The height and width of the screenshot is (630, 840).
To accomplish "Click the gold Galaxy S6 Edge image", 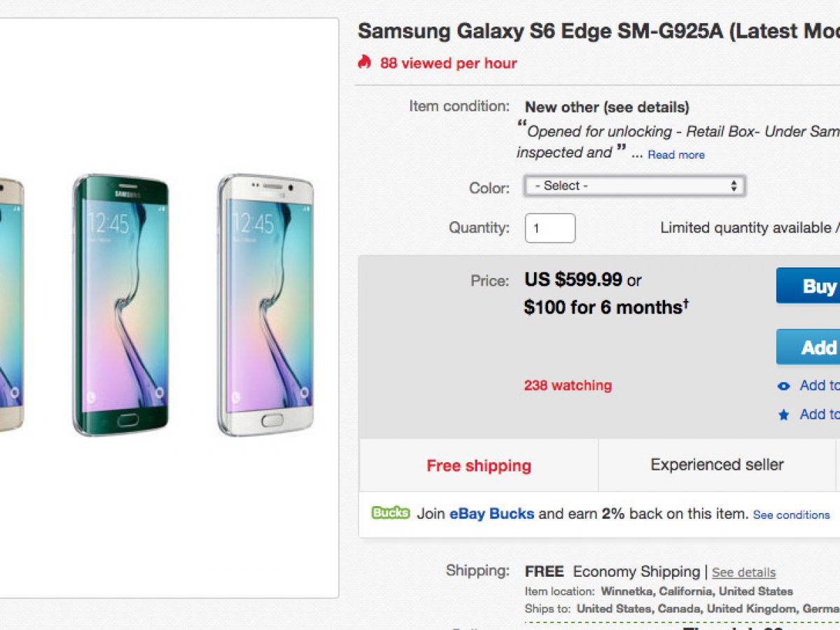I will [x=11, y=305].
